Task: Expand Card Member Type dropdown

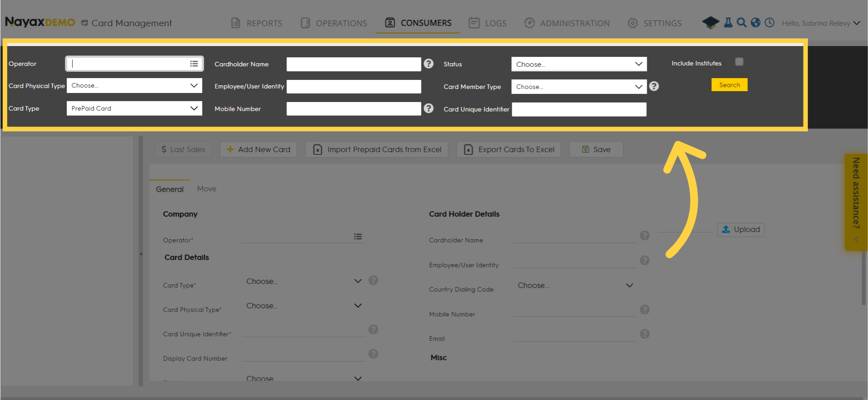Action: coord(579,87)
